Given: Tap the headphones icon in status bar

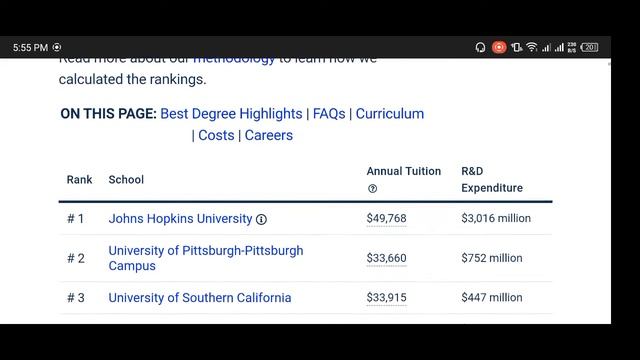Looking at the screenshot, I should point(480,47).
